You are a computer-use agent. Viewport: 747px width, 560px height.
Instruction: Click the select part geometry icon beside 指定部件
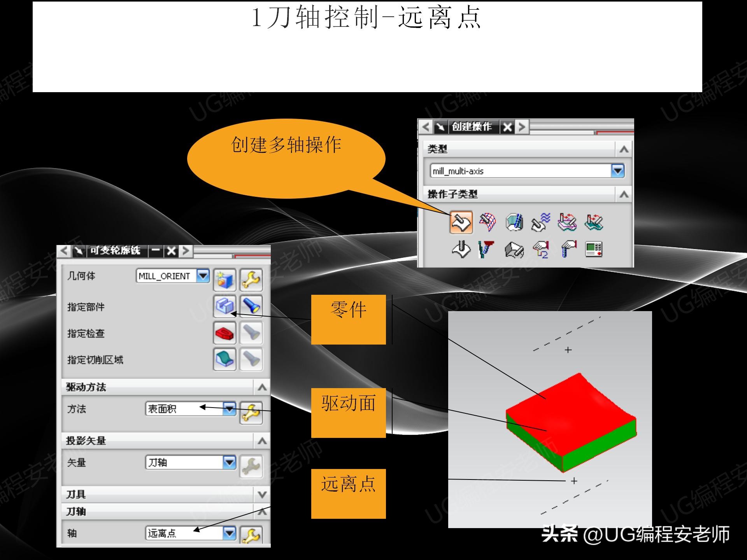225,306
